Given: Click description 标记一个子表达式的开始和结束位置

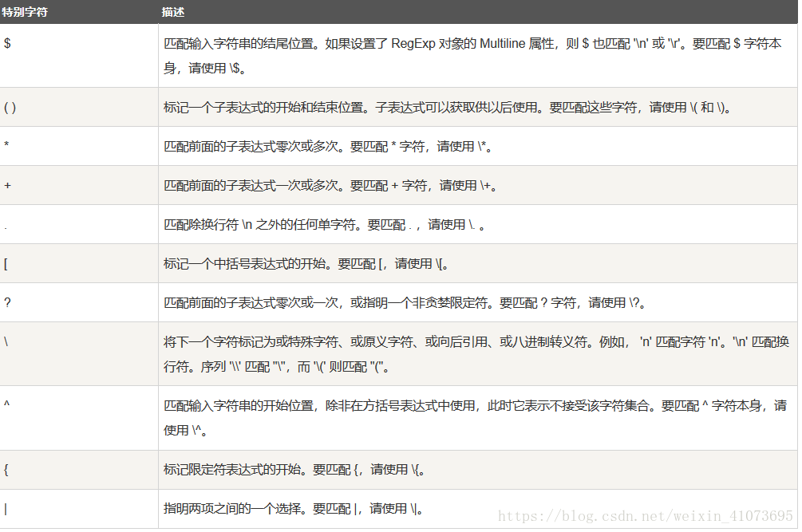Looking at the screenshot, I should point(478,108).
